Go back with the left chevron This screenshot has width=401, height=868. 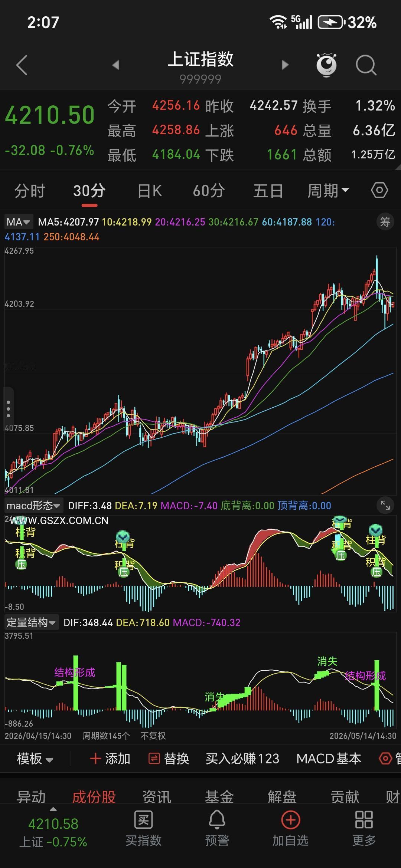click(x=22, y=65)
